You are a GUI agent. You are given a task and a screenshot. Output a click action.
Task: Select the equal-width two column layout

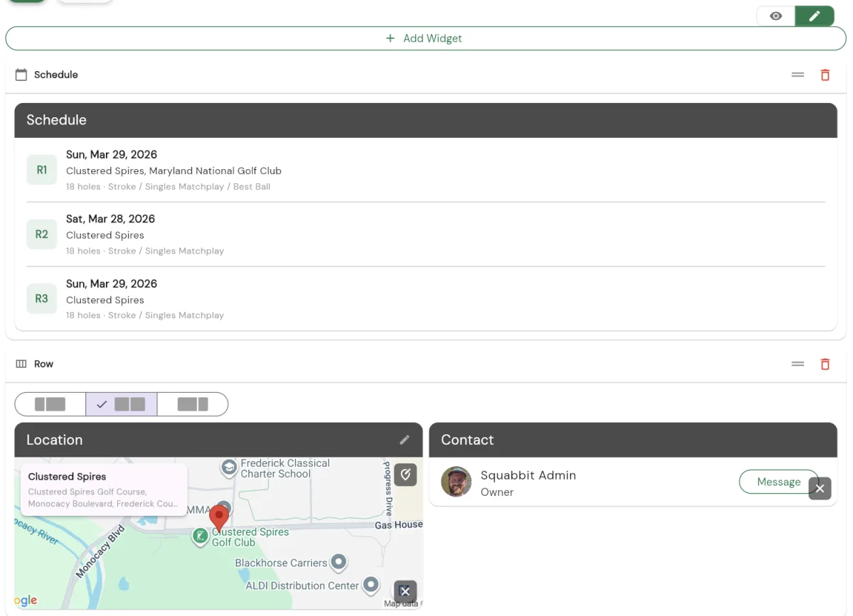coord(122,404)
